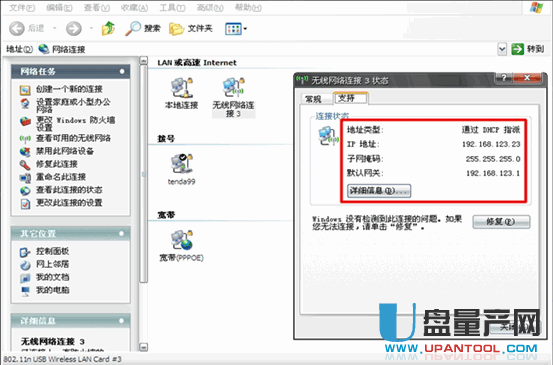The image size is (553, 365).
Task: Click the Back navigation arrow
Action: pyautogui.click(x=16, y=29)
